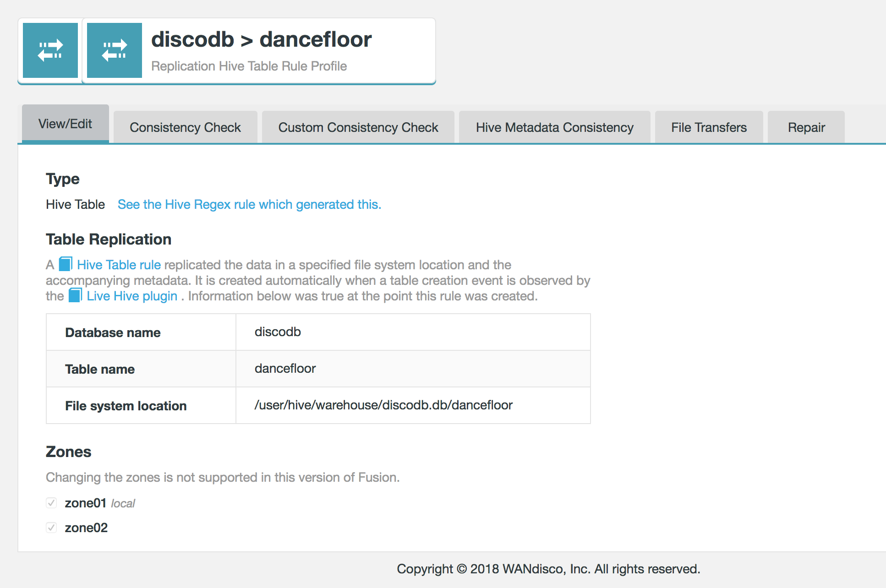The width and height of the screenshot is (886, 588).
Task: Click the File system location label
Action: pos(126,406)
